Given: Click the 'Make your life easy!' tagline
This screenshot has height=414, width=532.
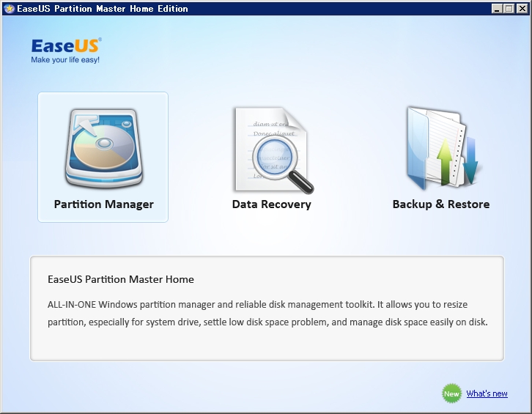Looking at the screenshot, I should tap(65, 60).
